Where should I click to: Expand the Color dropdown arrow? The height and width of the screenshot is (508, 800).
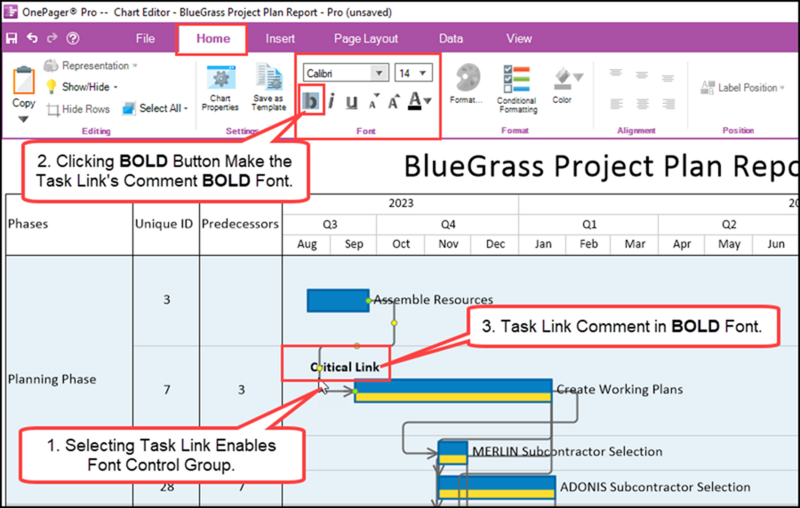click(x=578, y=77)
